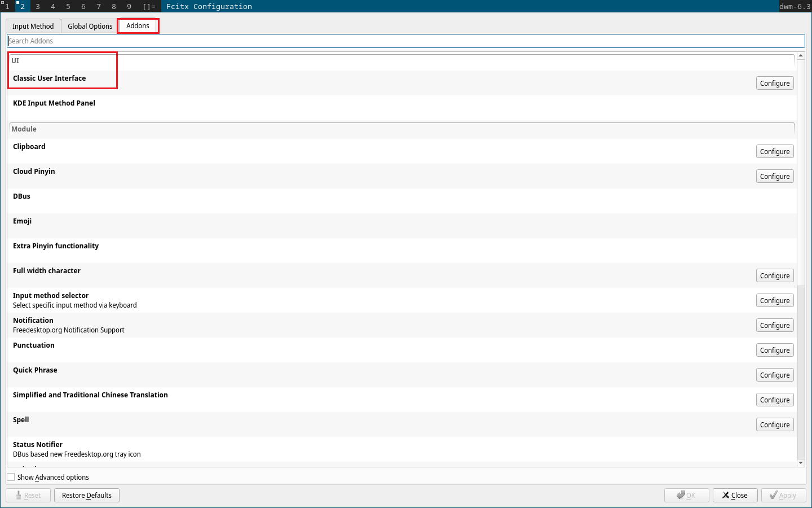Click the Restore Defaults button
The height and width of the screenshot is (508, 812).
87,495
